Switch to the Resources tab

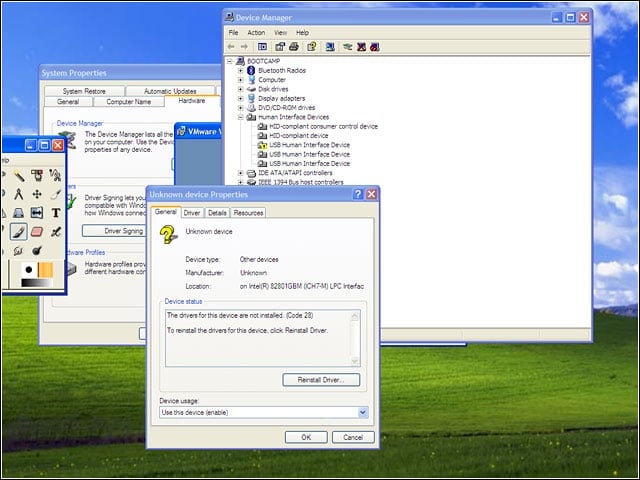click(248, 213)
